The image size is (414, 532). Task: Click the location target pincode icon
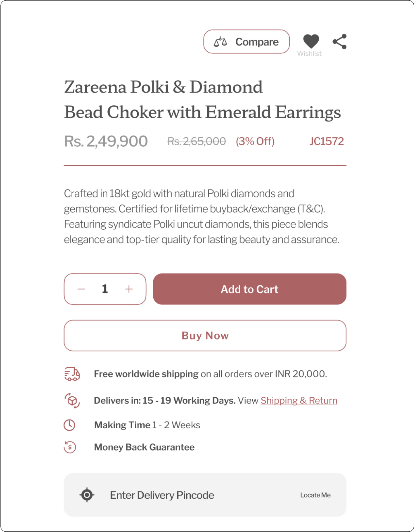pyautogui.click(x=87, y=495)
